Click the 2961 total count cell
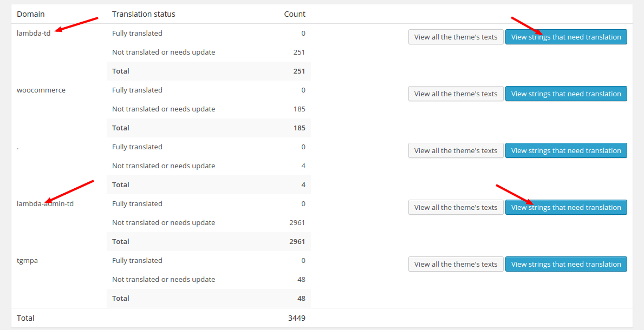644x330 pixels. point(297,241)
